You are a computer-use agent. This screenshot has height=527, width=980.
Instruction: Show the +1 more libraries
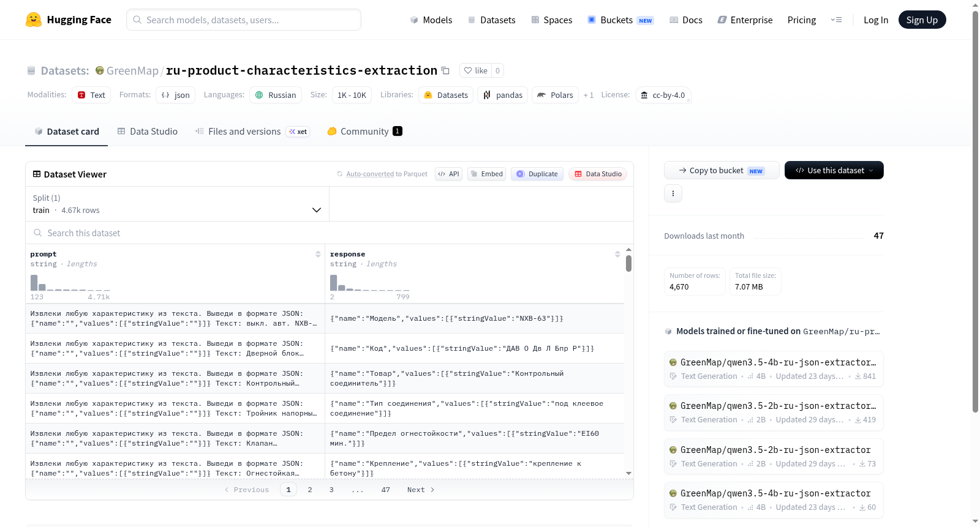(589, 95)
